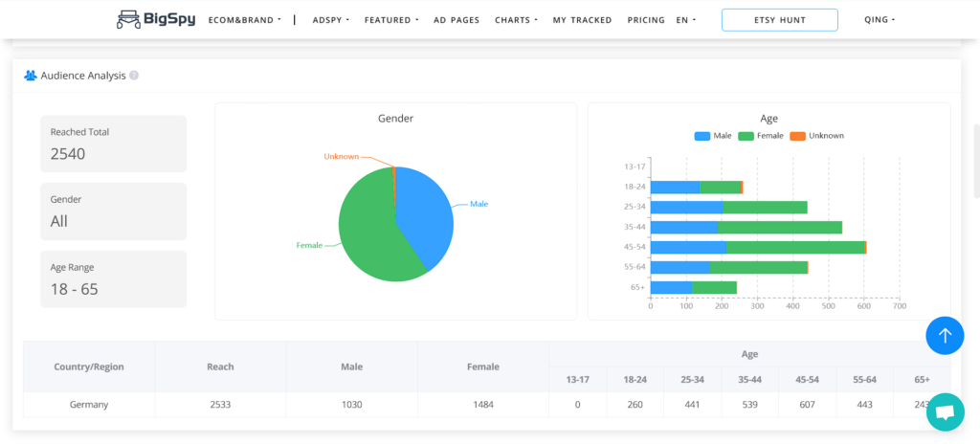
Task: Click the Female label beside pie chart
Action: pos(309,245)
